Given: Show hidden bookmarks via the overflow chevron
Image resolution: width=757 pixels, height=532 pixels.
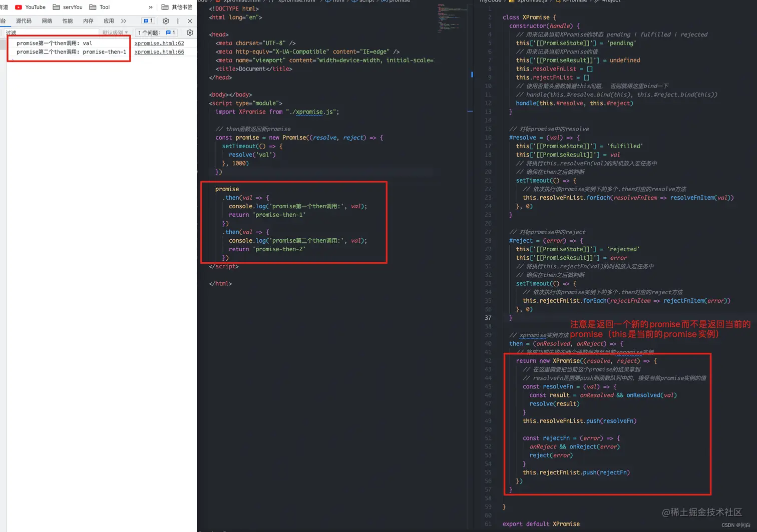Looking at the screenshot, I should pos(151,7).
